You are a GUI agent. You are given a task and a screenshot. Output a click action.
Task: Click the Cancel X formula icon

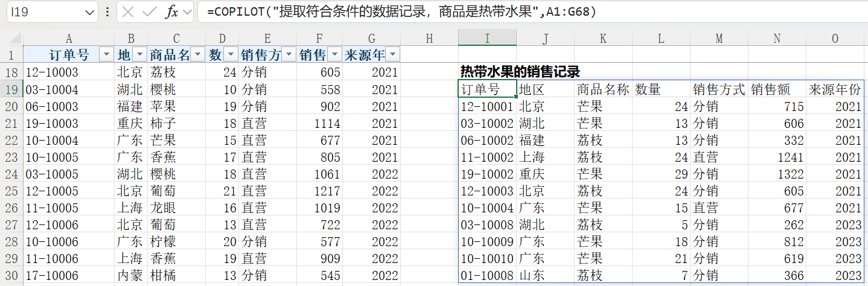pyautogui.click(x=129, y=11)
